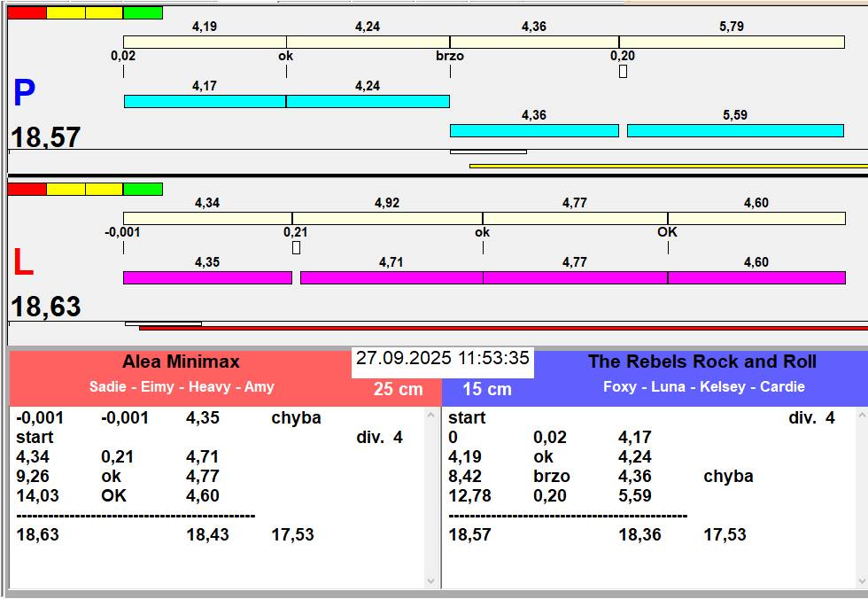Click the large 18,57 total time
868x599 pixels.
click(x=46, y=136)
